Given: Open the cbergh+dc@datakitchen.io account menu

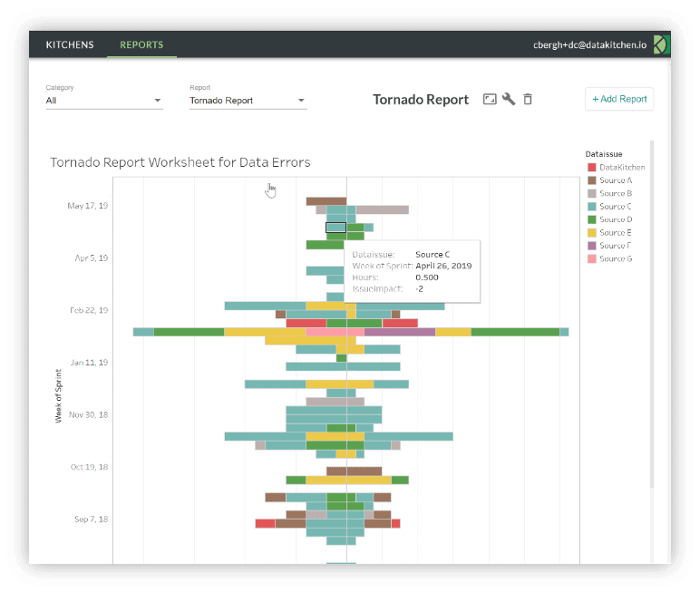Looking at the screenshot, I should pos(590,44).
